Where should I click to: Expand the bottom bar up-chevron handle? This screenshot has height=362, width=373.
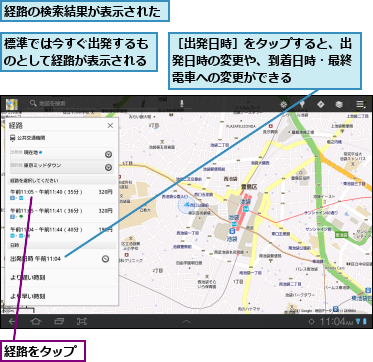(186, 322)
